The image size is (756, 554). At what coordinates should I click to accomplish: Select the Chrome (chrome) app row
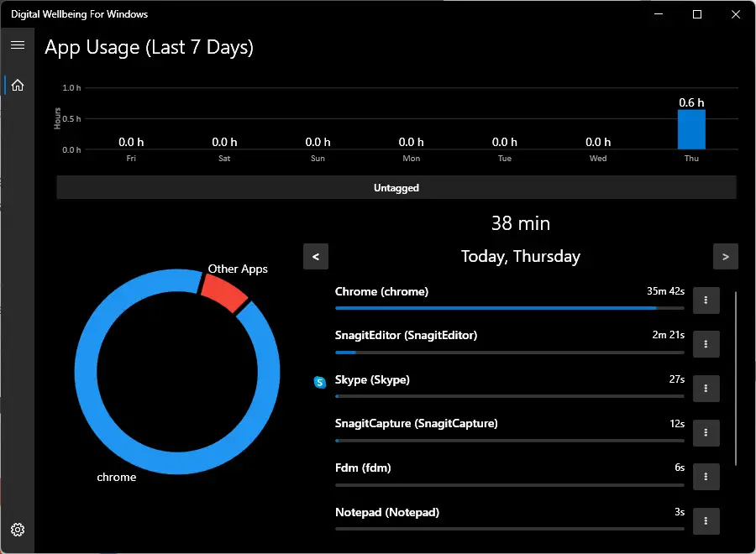(x=504, y=292)
